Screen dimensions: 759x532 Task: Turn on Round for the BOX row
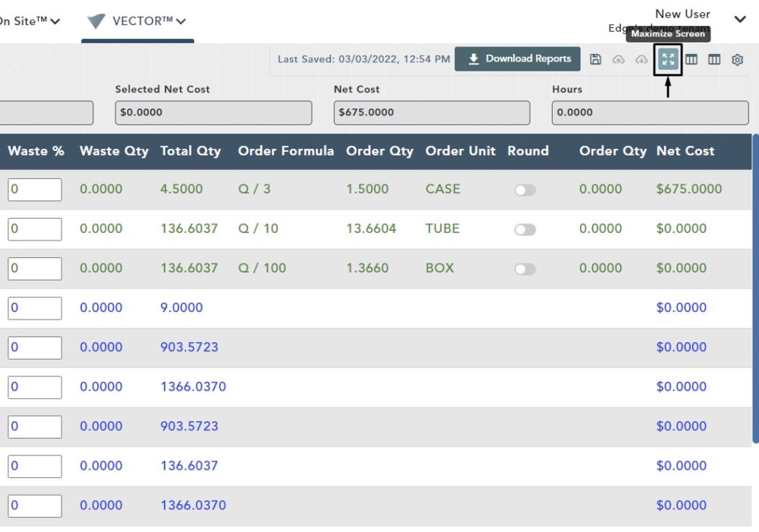[524, 269]
